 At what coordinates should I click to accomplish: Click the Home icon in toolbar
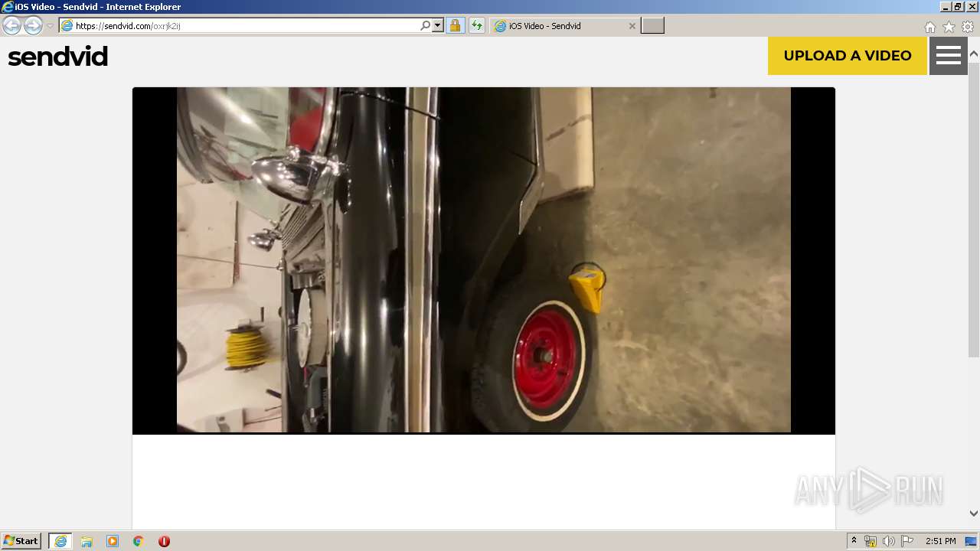(929, 27)
